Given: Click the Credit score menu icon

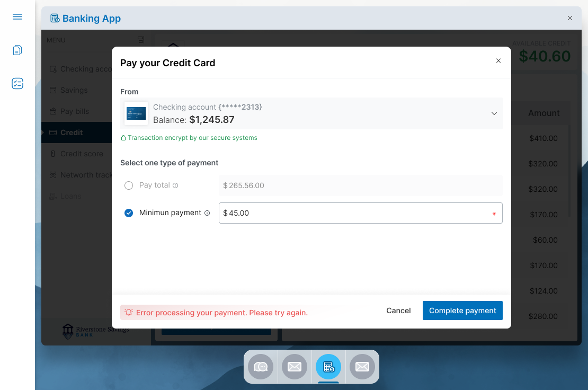Looking at the screenshot, I should point(53,154).
